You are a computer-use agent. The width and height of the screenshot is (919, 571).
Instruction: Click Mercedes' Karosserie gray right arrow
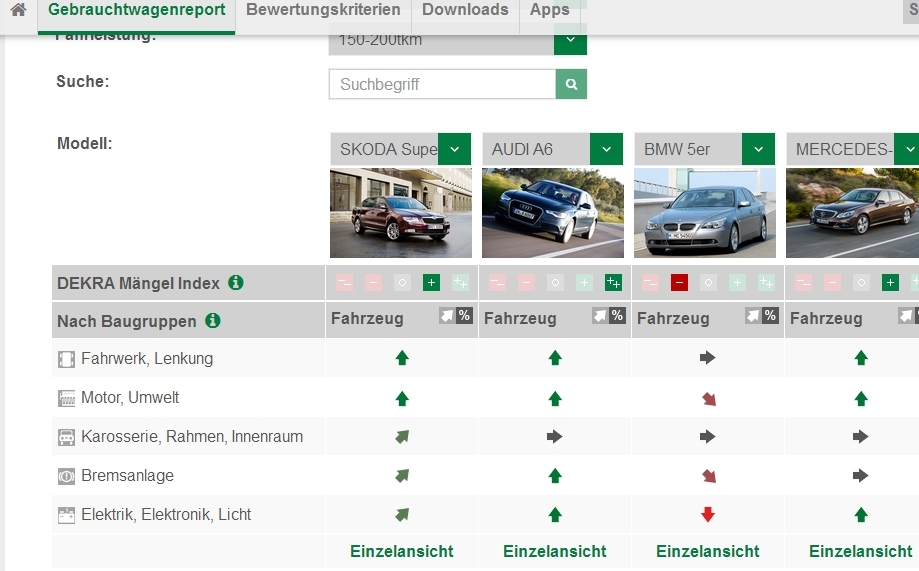[x=860, y=436]
